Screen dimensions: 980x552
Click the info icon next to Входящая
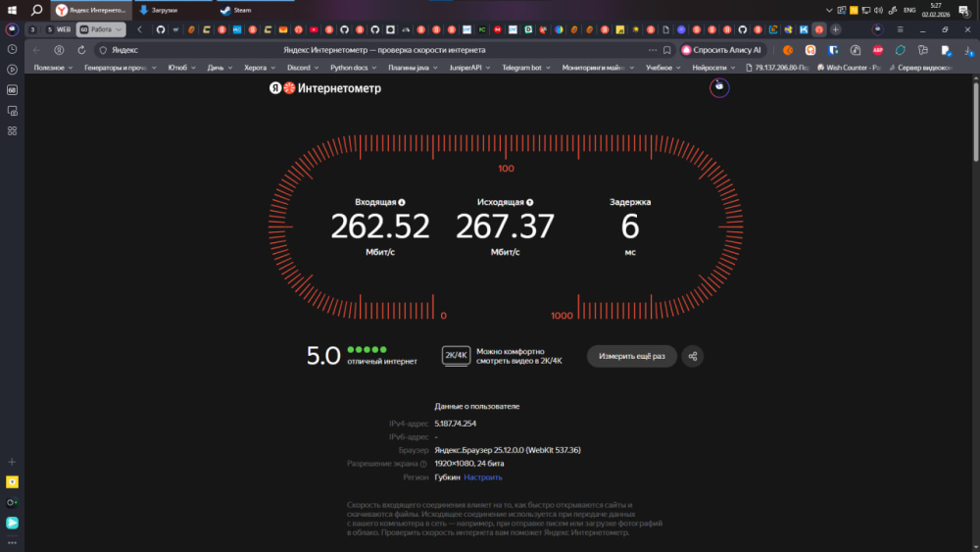coord(402,202)
